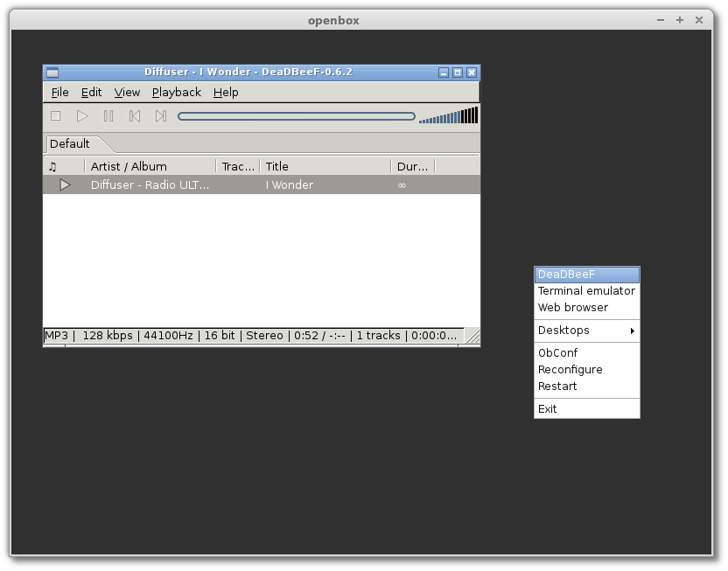
Task: Select the Diffuser - Radio ULT... cell
Action: tap(150, 185)
